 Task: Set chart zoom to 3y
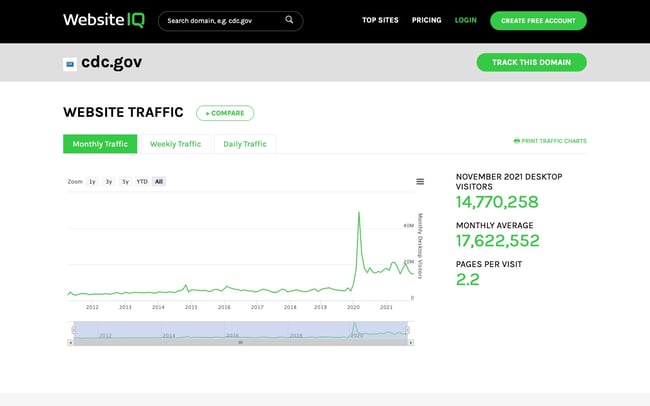tap(109, 182)
